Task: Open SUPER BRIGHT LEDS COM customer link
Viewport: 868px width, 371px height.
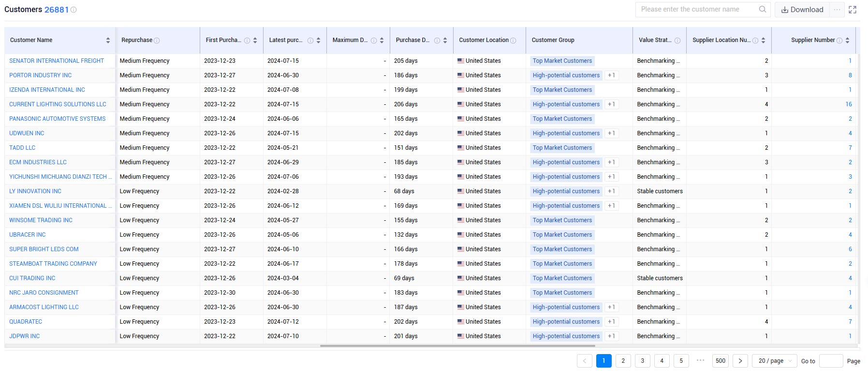Action: pyautogui.click(x=44, y=249)
